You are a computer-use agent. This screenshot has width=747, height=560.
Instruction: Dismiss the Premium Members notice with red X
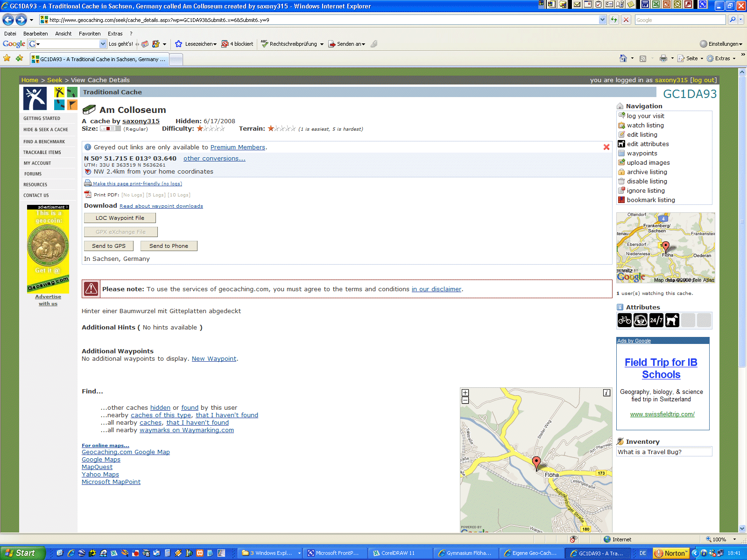[x=606, y=147]
